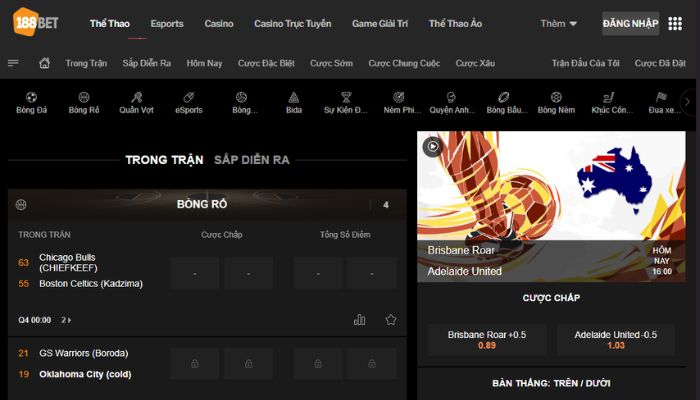Screen dimensions: 700x400
Task: Go to Cược Xâu menu item
Action: coord(475,63)
